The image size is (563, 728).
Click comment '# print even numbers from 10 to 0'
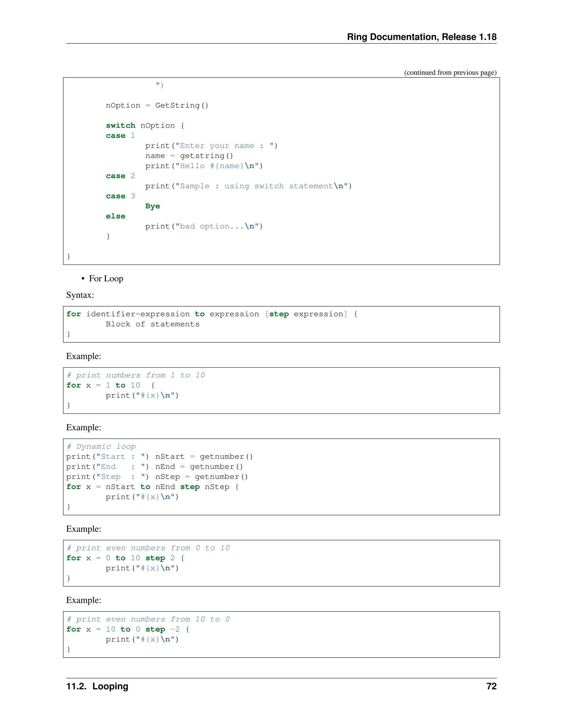pyautogui.click(x=148, y=619)
